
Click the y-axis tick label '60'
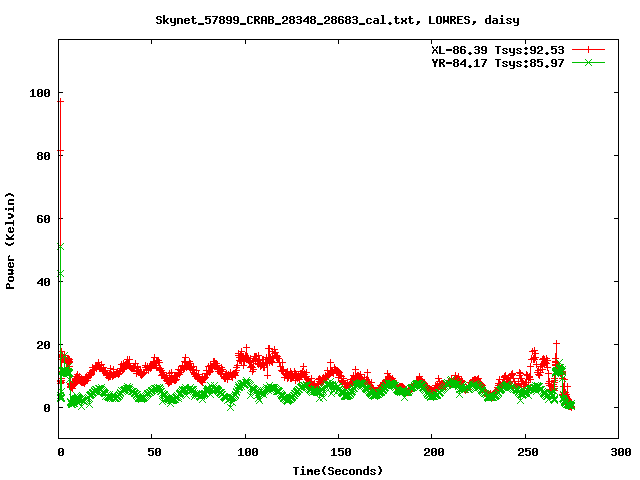pyautogui.click(x=43, y=219)
